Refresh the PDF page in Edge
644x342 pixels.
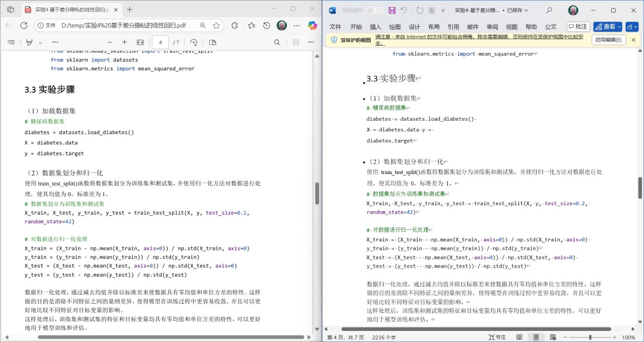click(x=24, y=26)
